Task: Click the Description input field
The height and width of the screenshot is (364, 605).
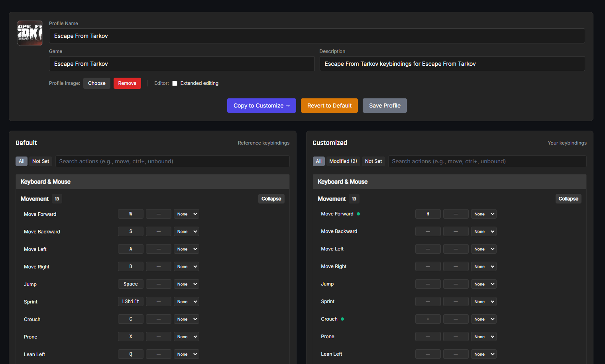Action: [452, 64]
